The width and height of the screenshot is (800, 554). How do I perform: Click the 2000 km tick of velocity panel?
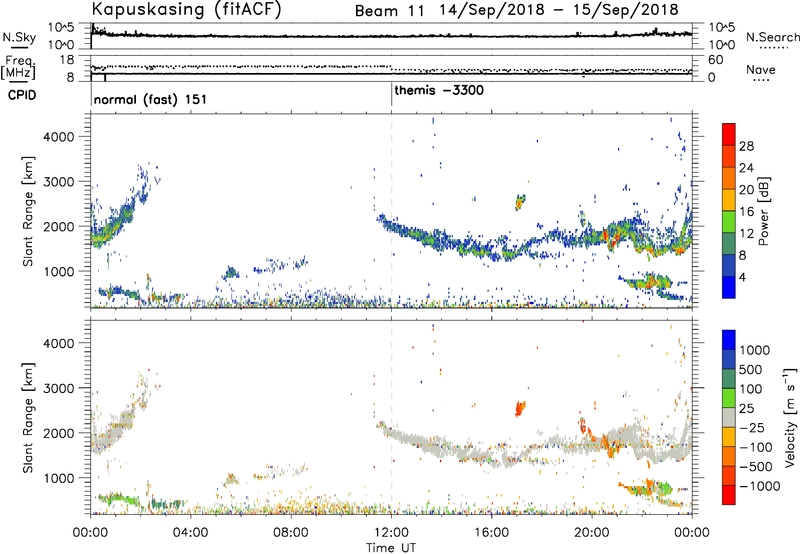click(59, 433)
